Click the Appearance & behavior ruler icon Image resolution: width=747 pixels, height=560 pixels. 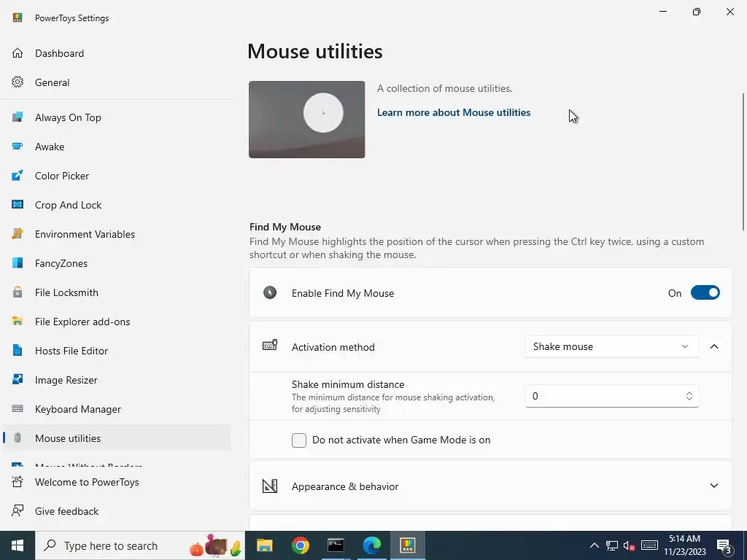270,486
